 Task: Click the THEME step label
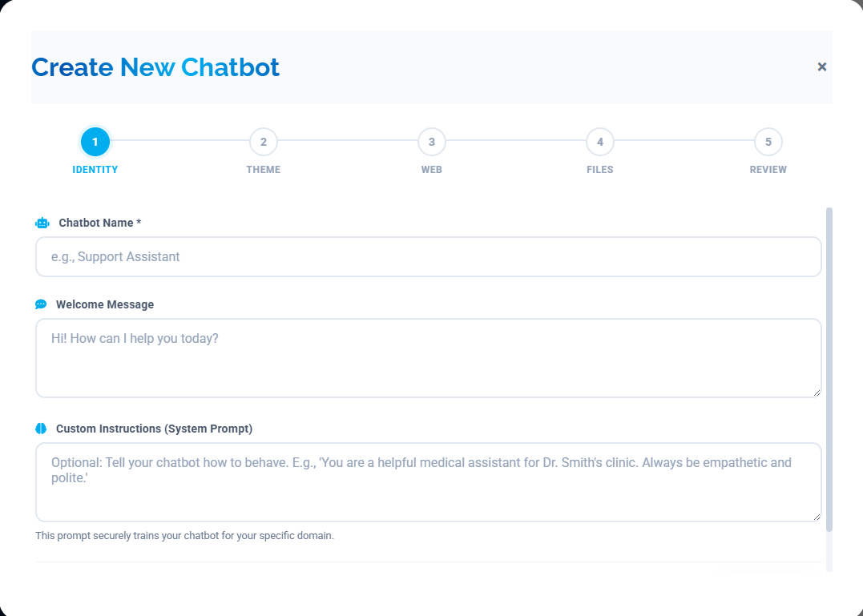[263, 169]
